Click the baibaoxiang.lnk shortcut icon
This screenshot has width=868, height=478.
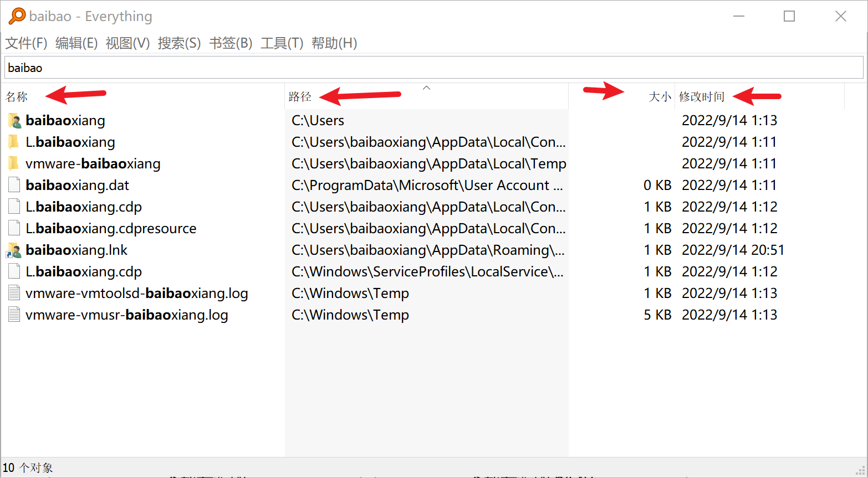pyautogui.click(x=14, y=250)
